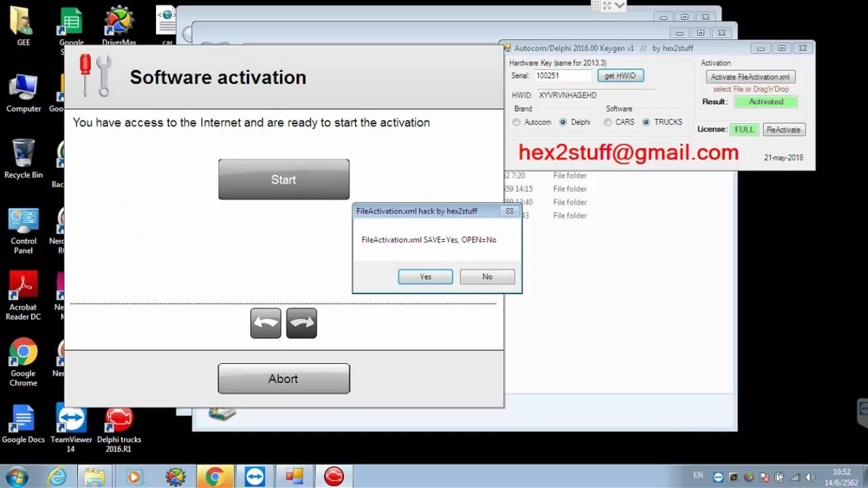This screenshot has width=868, height=488.
Task: Launch the Google Chrome desktop shortcut
Action: pyautogui.click(x=23, y=362)
